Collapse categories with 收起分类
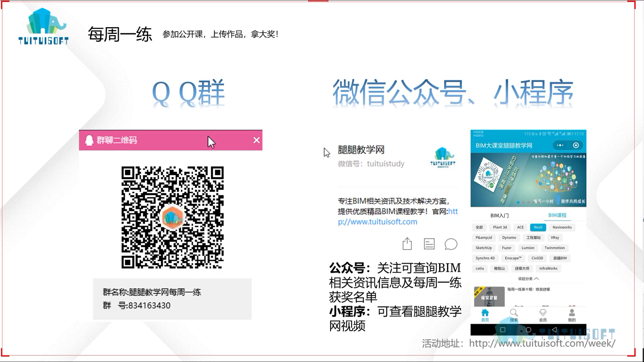Image resolution: width=644 pixels, height=362 pixels. click(528, 279)
